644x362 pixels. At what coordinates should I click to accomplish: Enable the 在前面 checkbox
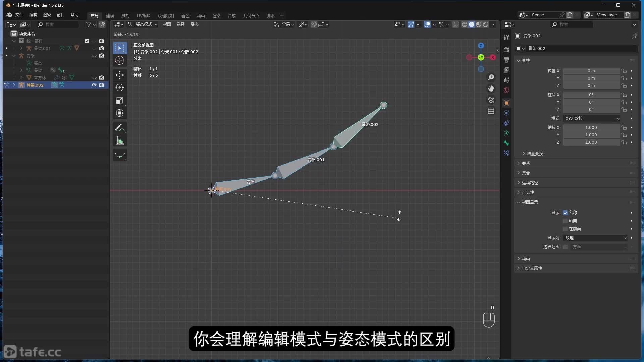565,229
